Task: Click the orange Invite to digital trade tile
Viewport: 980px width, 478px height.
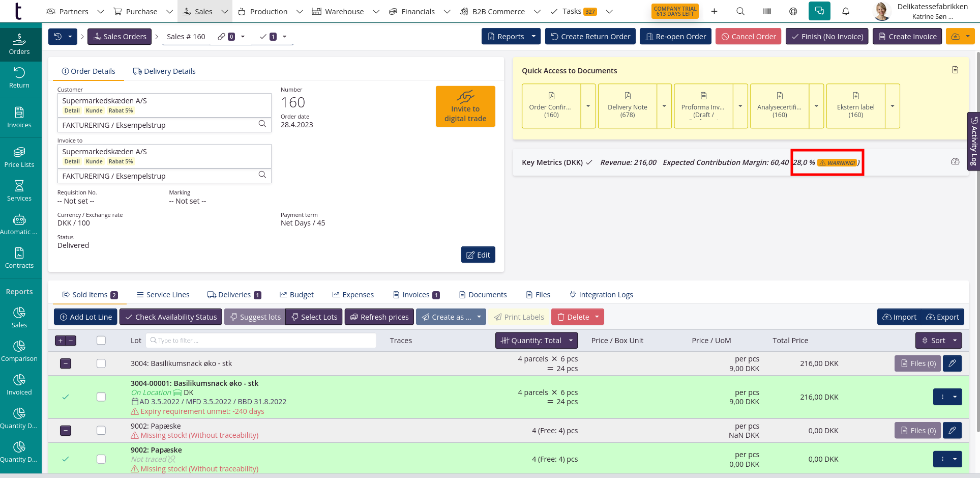Action: coord(465,106)
